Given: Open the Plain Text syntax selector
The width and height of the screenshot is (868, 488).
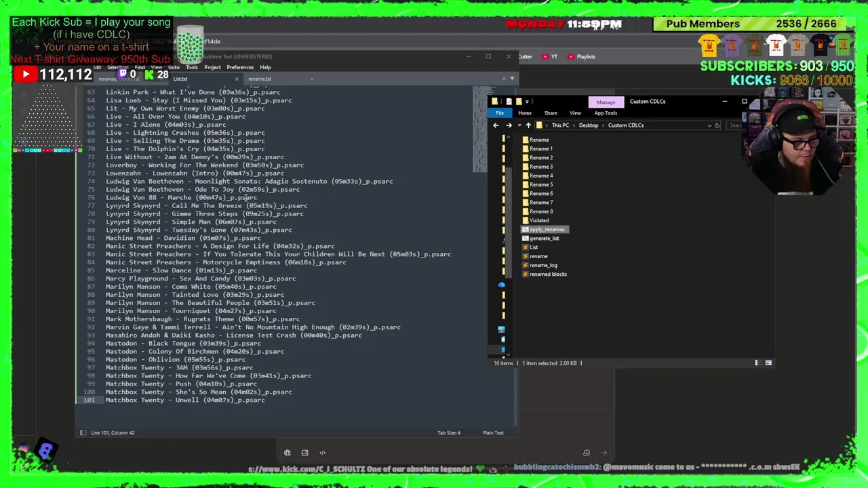Looking at the screenshot, I should 493,432.
